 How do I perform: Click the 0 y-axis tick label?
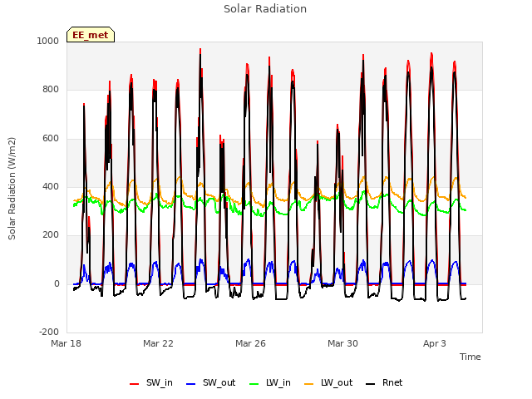57,283
